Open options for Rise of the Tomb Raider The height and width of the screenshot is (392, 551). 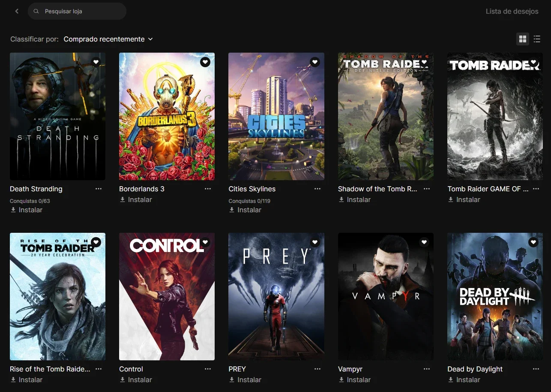pyautogui.click(x=99, y=369)
